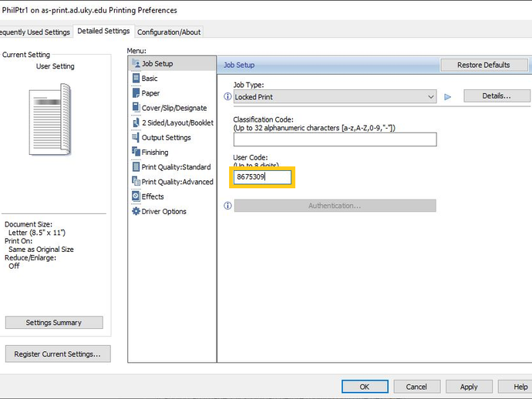Select the Effects menu item
Image resolution: width=532 pixels, height=399 pixels.
pos(153,196)
